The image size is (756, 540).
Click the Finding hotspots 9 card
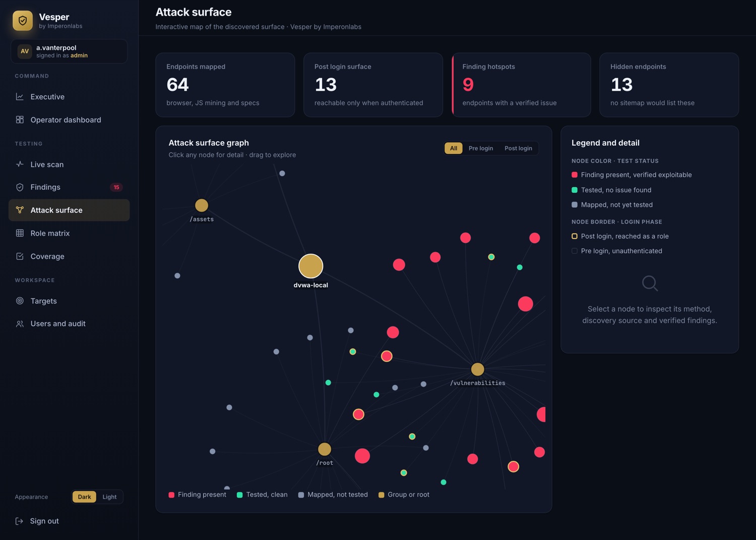521,85
